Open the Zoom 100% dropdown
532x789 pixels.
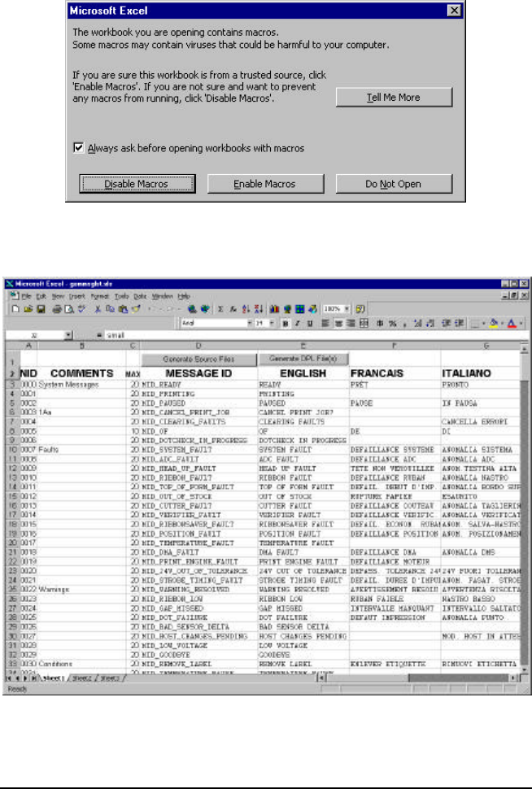pos(347,309)
